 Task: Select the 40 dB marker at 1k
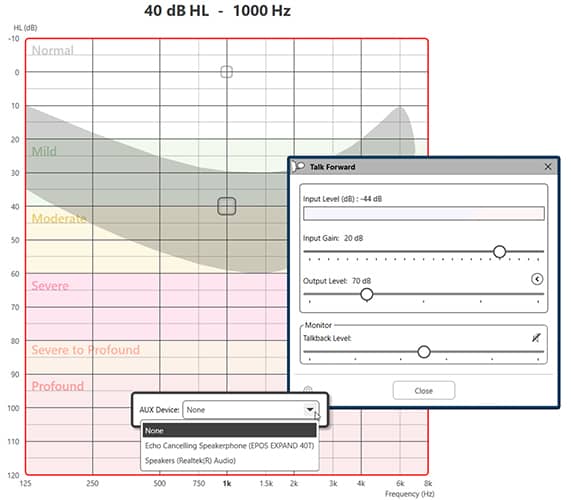click(x=227, y=206)
